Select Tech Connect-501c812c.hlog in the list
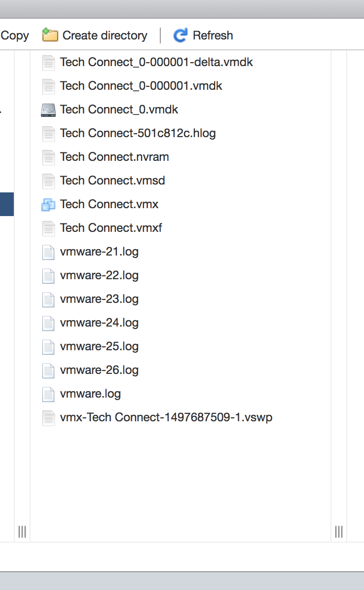The width and height of the screenshot is (364, 590). click(x=138, y=133)
